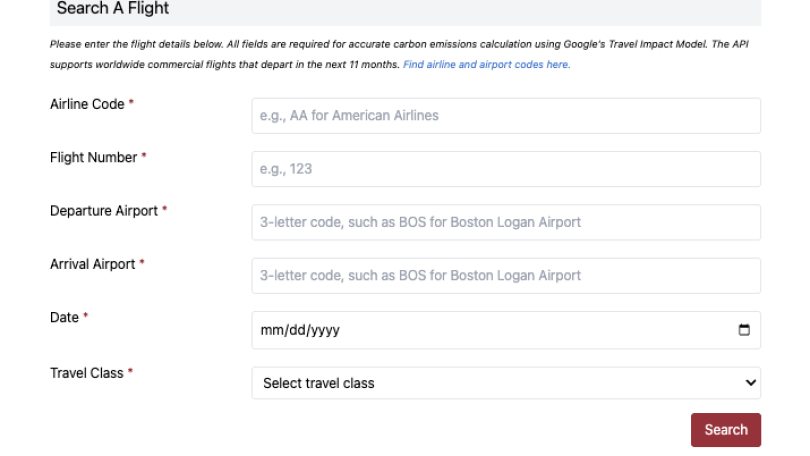Select the Departure Airport input box

505,222
